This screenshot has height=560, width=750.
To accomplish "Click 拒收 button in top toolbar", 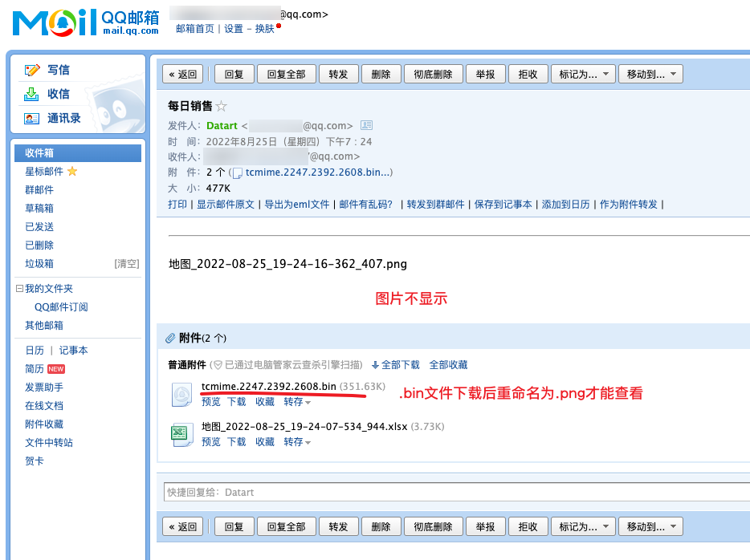I will [x=528, y=74].
